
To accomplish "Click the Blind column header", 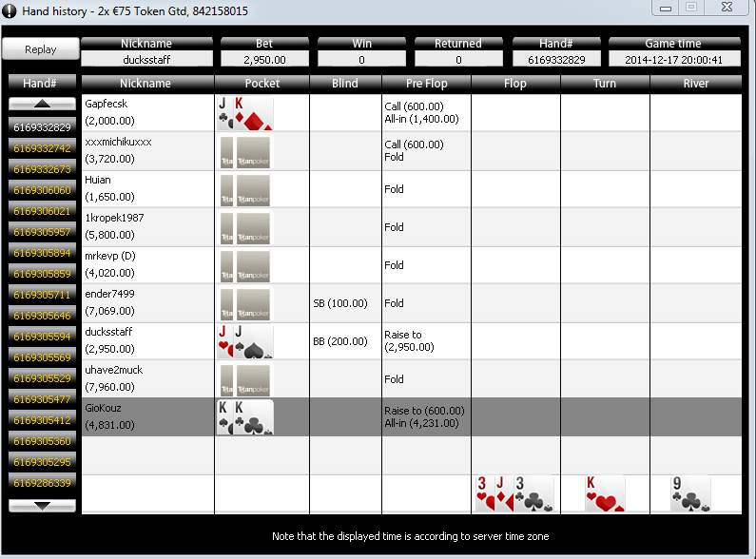I will pos(345,84).
